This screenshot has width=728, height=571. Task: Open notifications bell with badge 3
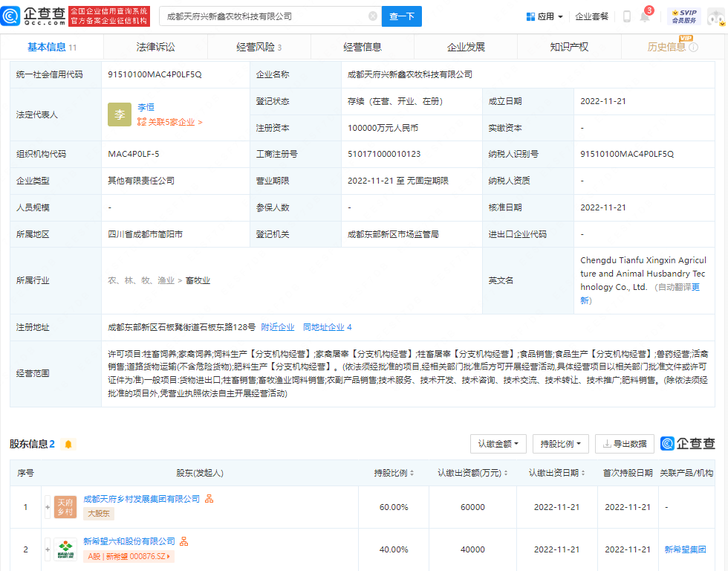coord(646,16)
